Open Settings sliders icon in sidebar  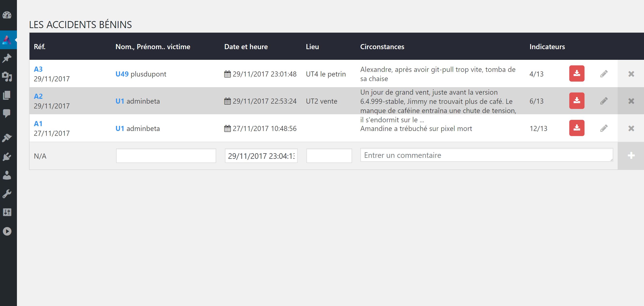7,212
